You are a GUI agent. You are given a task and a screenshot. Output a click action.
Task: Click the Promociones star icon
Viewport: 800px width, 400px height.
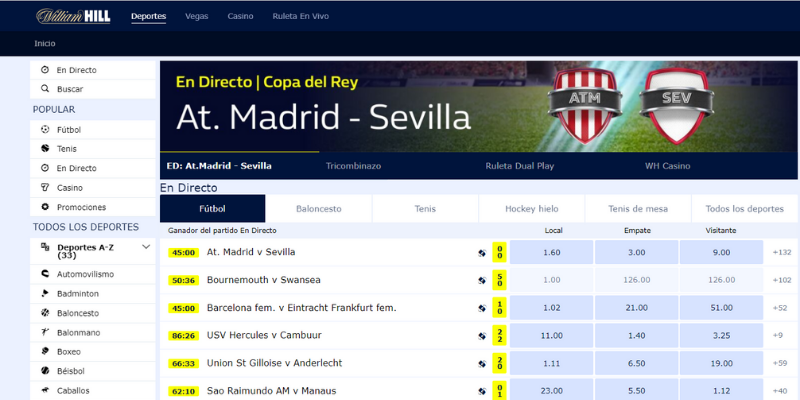[45, 207]
